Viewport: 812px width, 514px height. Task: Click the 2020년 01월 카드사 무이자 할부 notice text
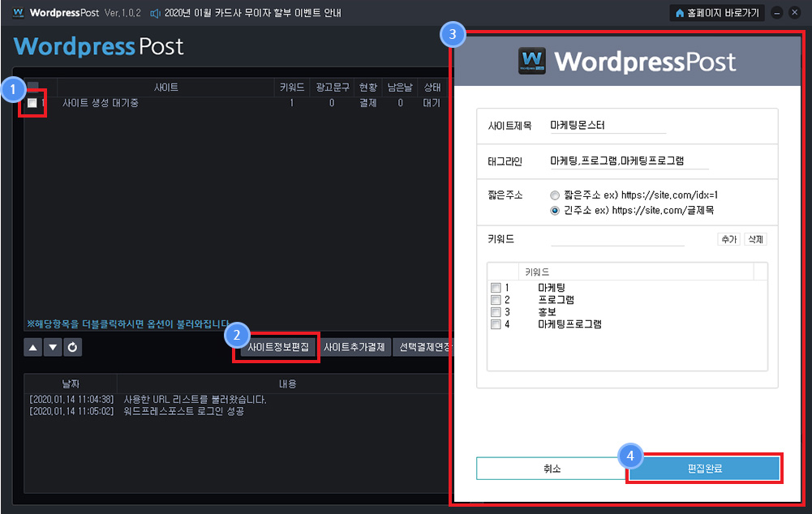[253, 13]
